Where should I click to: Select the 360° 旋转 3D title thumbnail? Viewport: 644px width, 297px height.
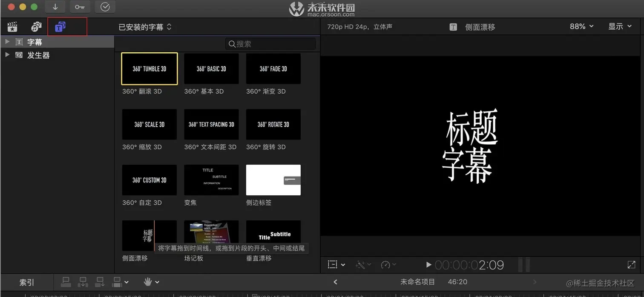[273, 124]
